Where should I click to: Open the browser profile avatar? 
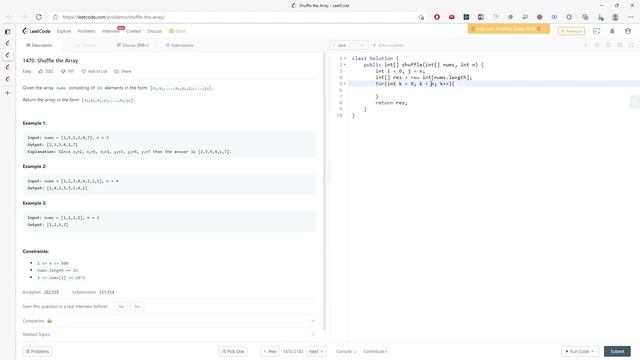pyautogui.click(x=615, y=17)
